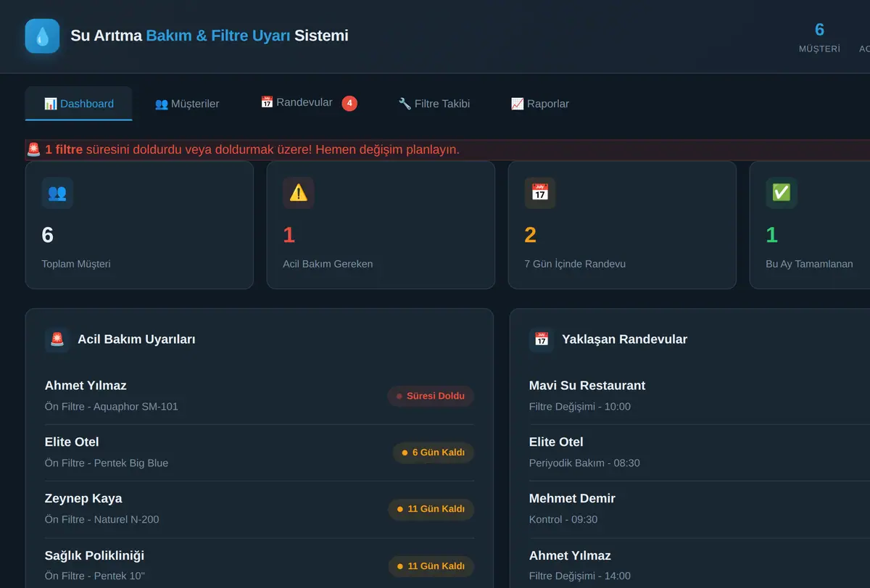Click the 'Bu Ay Tamamlanan' label

pyautogui.click(x=809, y=264)
